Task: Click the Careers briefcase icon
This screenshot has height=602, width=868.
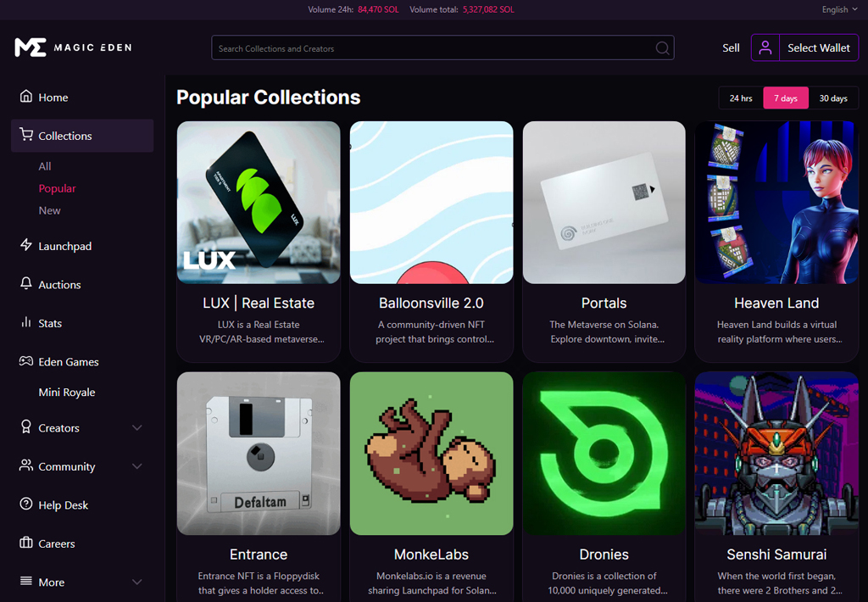Action: pyautogui.click(x=26, y=542)
